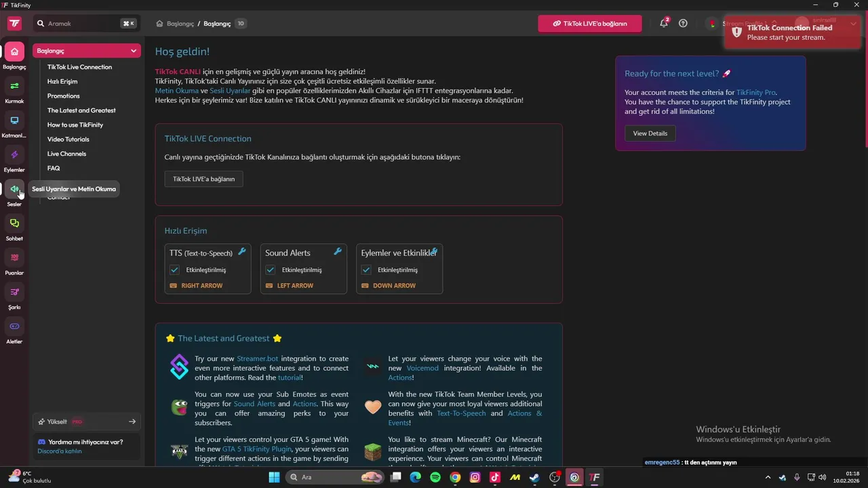Open the Text-To-Speech link

[461, 413]
